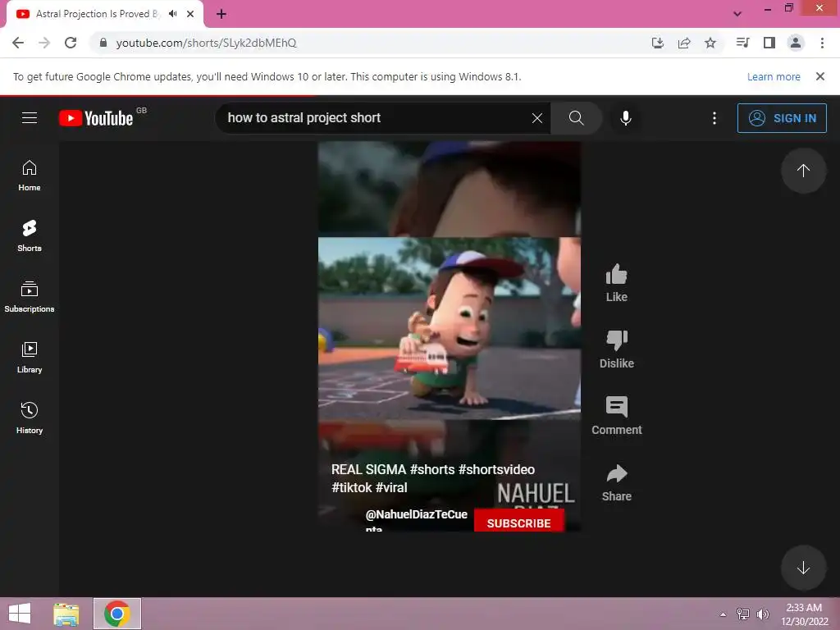The image size is (840, 630).
Task: Open the taskbar clock and date
Action: 804,614
